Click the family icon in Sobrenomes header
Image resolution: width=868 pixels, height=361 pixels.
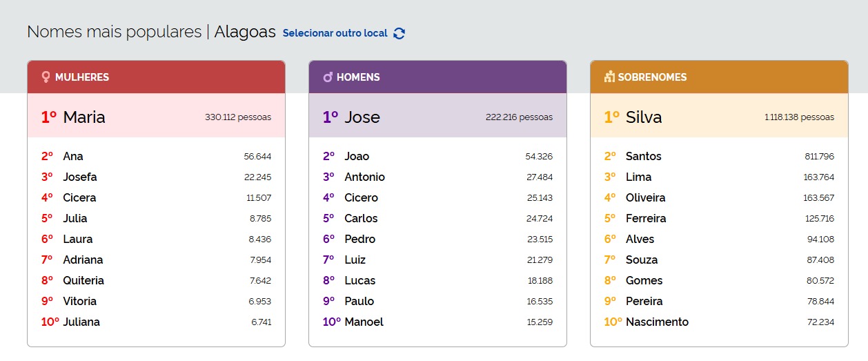click(609, 77)
